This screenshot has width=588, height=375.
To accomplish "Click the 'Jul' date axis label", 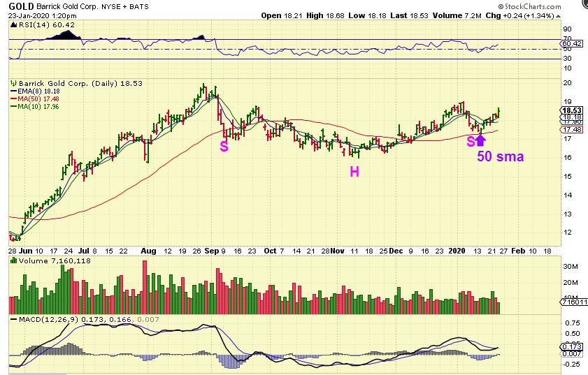I will pos(84,251).
